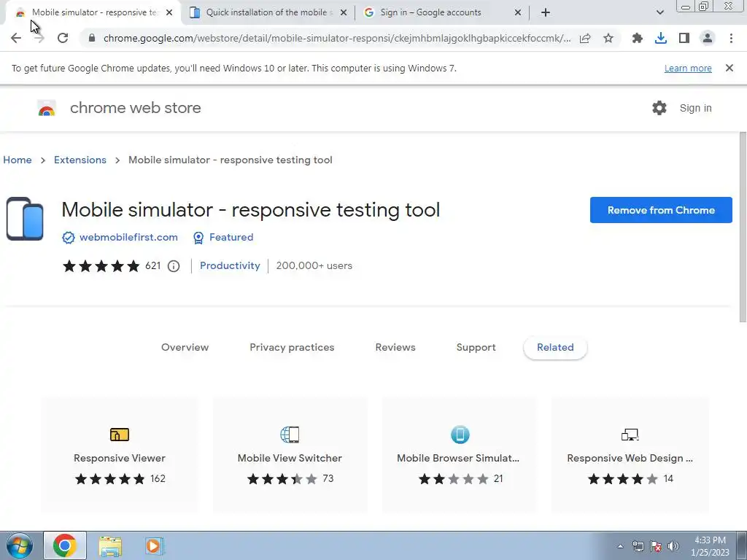Bookmark this page with the star icon

pos(608,38)
